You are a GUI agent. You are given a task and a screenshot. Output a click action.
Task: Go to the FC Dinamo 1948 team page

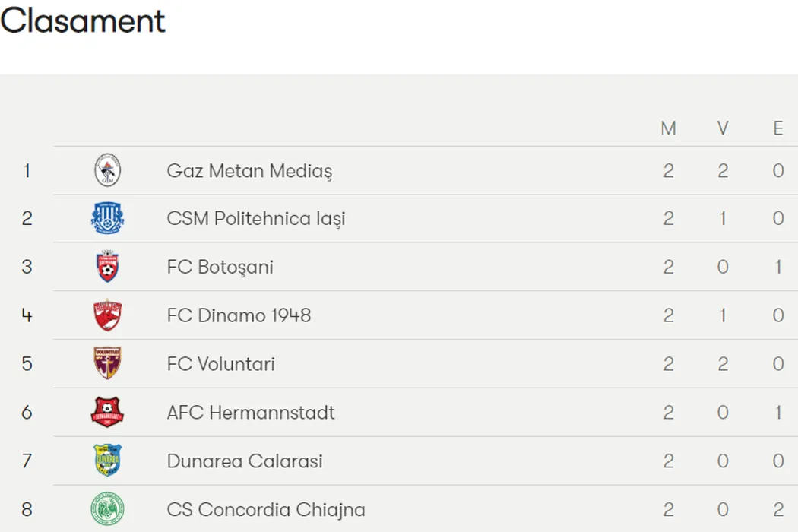coord(239,315)
